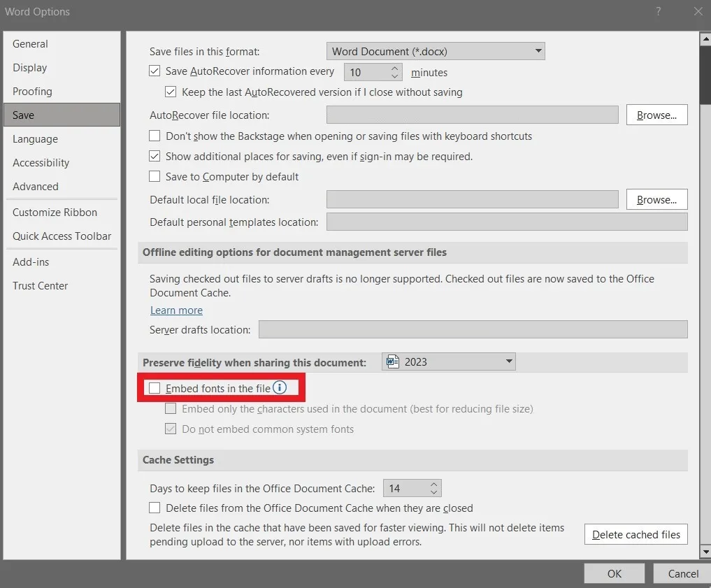711x588 pixels.
Task: Increase cache days with up arrow
Action: pyautogui.click(x=434, y=485)
